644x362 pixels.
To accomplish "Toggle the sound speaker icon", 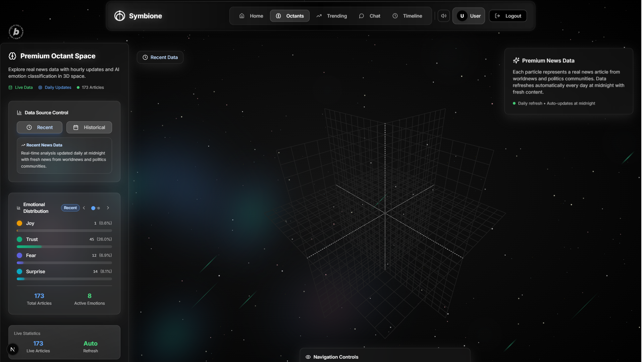I will 443,16.
